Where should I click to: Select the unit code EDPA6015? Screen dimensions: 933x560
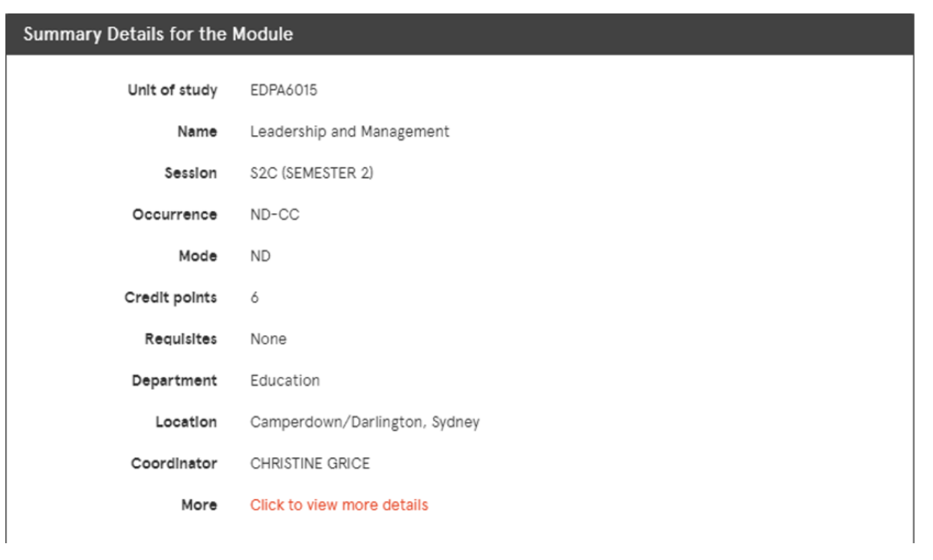(283, 90)
